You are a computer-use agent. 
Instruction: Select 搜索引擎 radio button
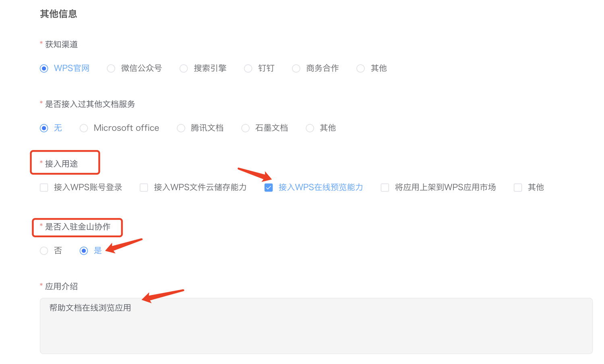pyautogui.click(x=184, y=68)
